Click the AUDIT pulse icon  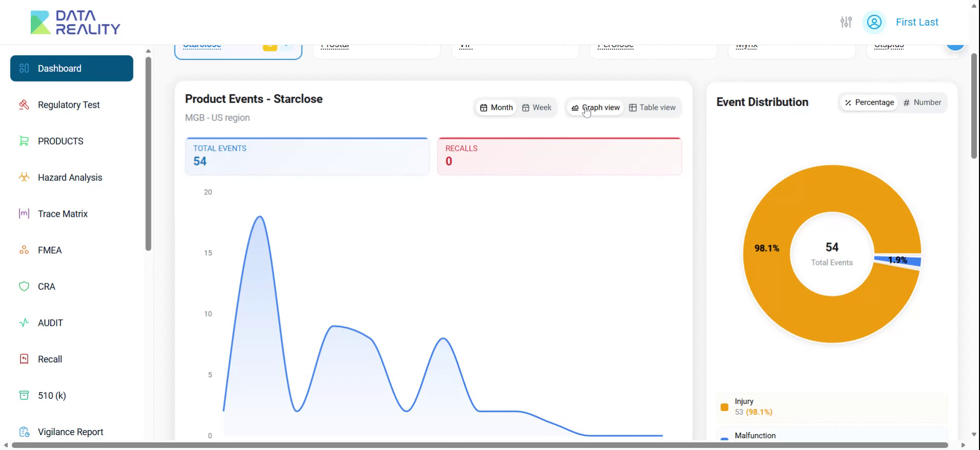24,323
